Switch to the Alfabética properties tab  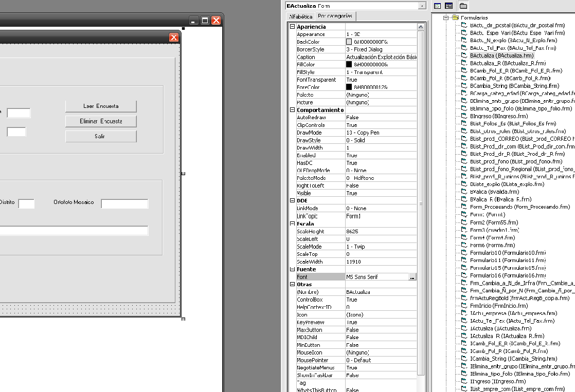(x=300, y=16)
